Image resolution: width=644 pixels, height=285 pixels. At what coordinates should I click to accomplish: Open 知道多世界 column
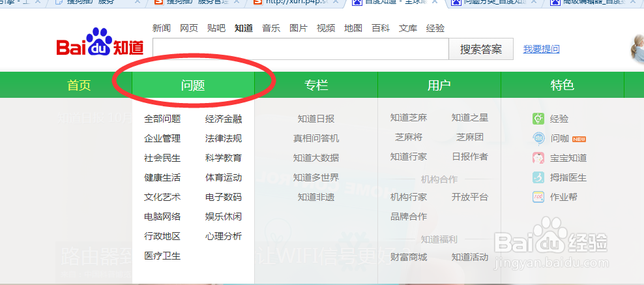coord(316,178)
